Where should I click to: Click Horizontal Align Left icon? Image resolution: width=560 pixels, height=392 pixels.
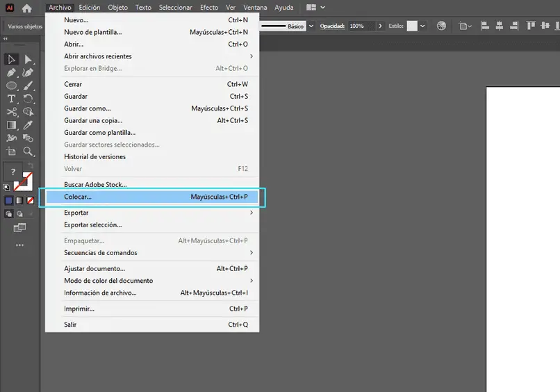(x=485, y=26)
